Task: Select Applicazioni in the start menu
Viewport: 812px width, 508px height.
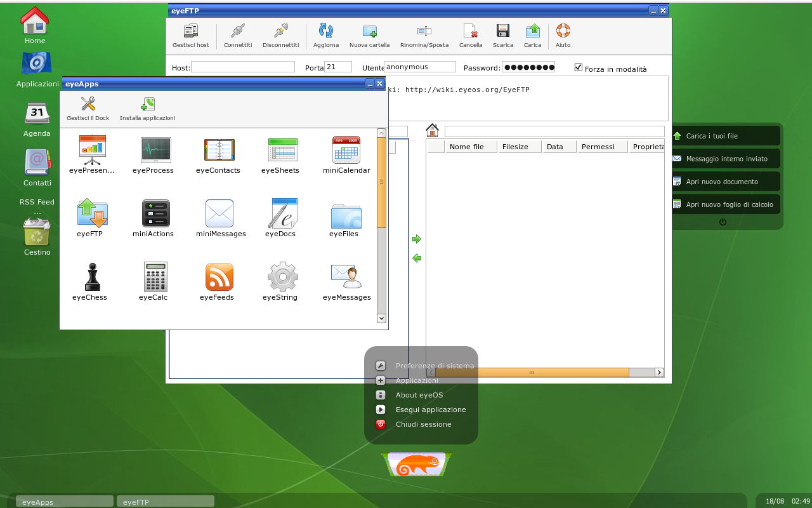Action: [417, 380]
